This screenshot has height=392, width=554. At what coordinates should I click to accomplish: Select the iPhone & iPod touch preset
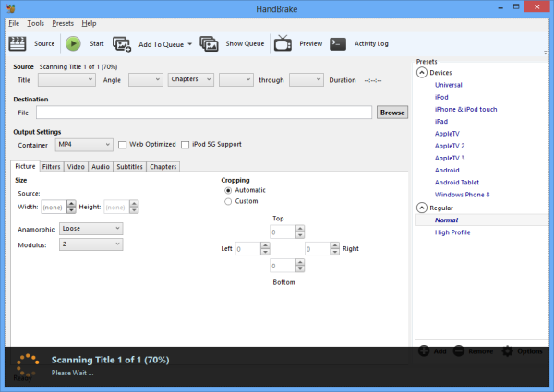point(465,110)
